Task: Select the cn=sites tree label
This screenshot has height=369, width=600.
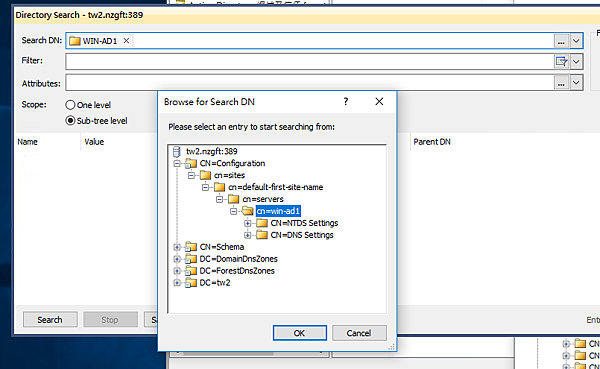Action: [x=230, y=175]
